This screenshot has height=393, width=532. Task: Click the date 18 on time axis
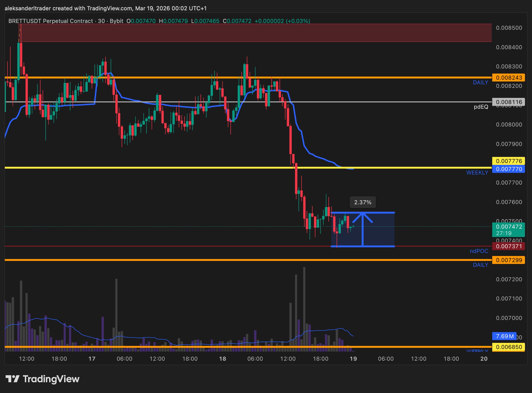(x=222, y=359)
